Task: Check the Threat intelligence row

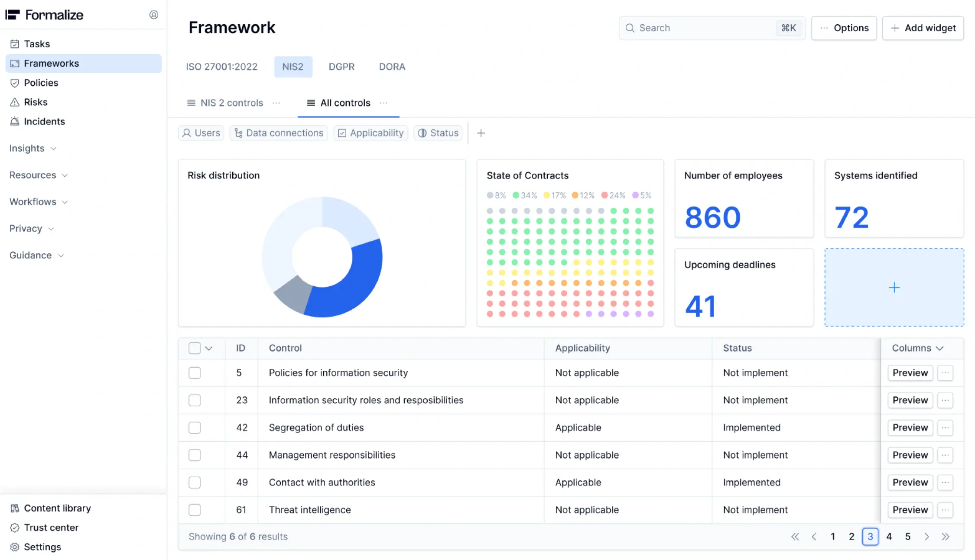Action: 195,510
